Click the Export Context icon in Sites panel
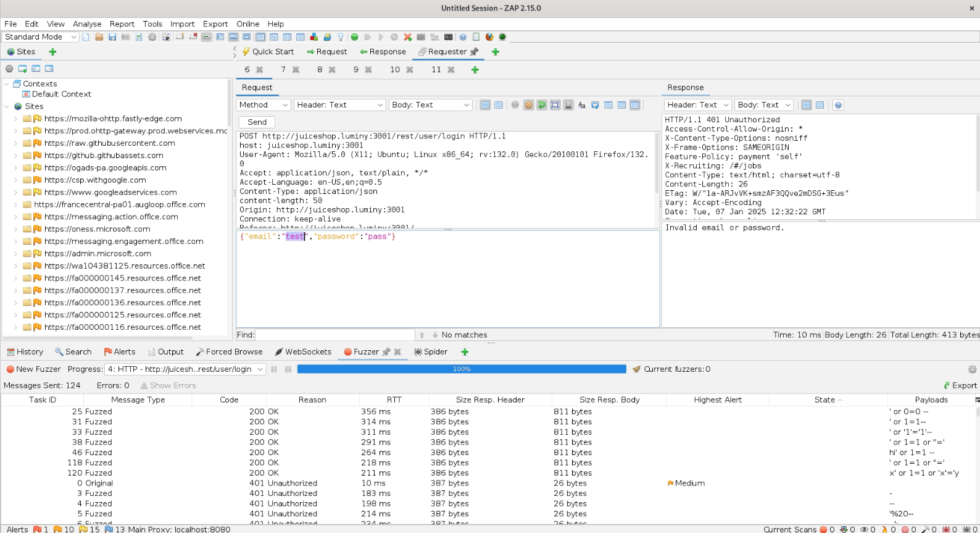The height and width of the screenshot is (533, 980). click(x=49, y=69)
